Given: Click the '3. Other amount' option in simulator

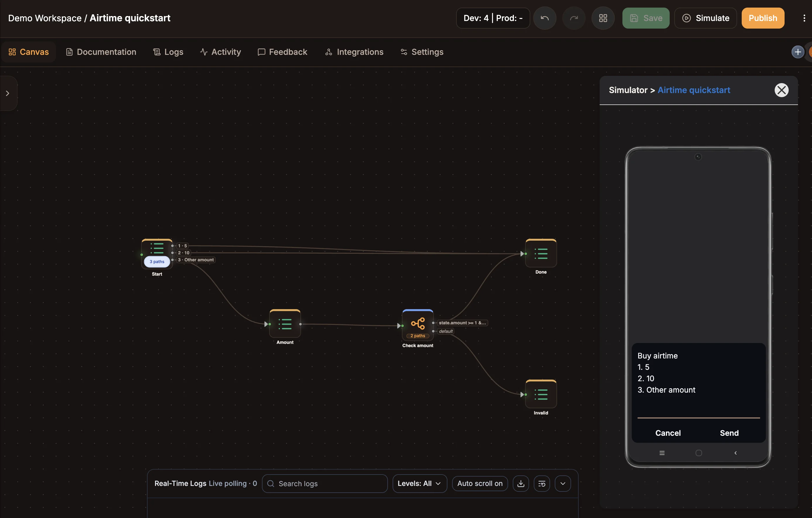Looking at the screenshot, I should 666,390.
